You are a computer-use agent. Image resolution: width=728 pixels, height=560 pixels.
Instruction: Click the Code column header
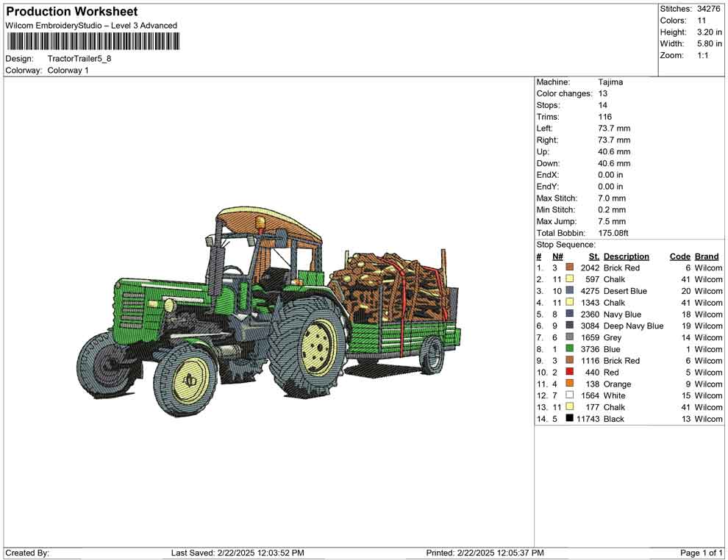pyautogui.click(x=679, y=256)
